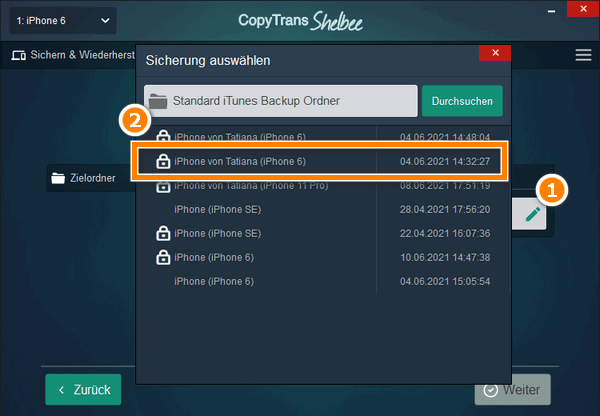Image resolution: width=600 pixels, height=416 pixels.
Task: Open the Sichern & Wiederherstellen section
Action: point(73,55)
